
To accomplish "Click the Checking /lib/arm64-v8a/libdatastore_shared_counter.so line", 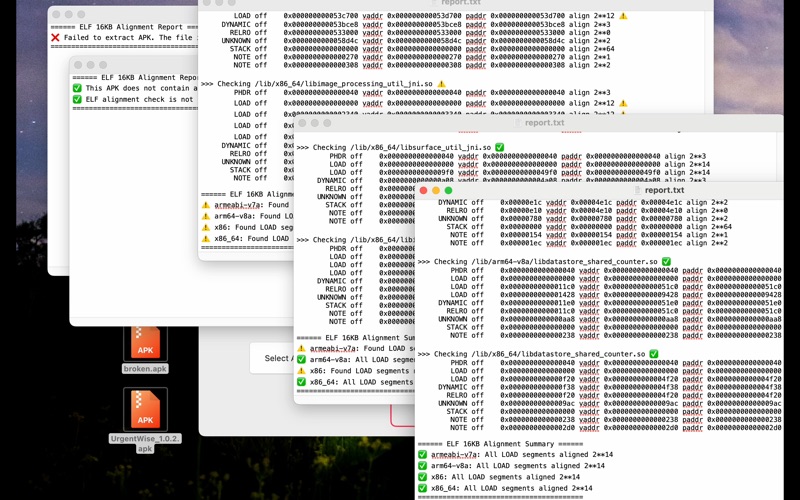I will 539,262.
